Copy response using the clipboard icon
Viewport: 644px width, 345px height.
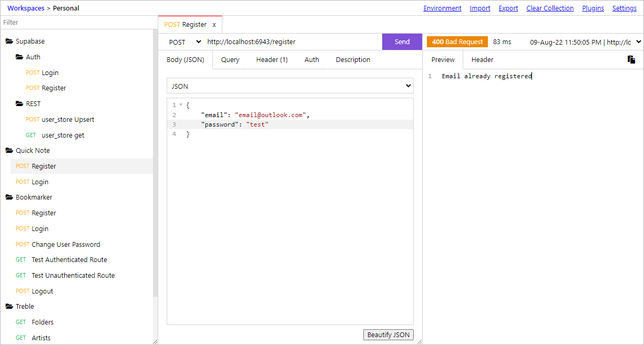[x=631, y=59]
